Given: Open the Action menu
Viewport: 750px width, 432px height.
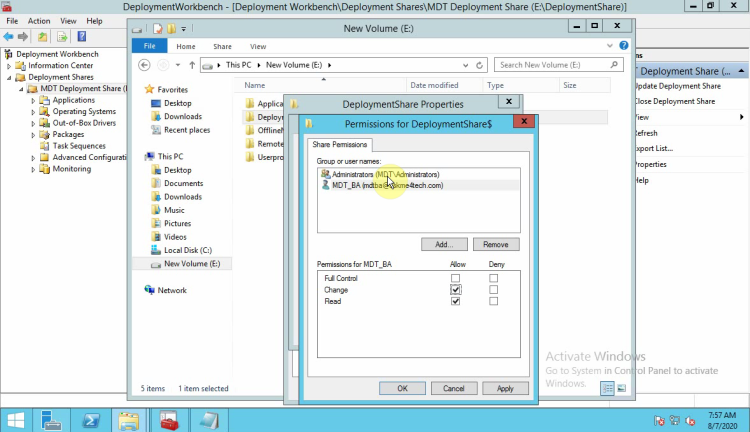Looking at the screenshot, I should [x=39, y=20].
